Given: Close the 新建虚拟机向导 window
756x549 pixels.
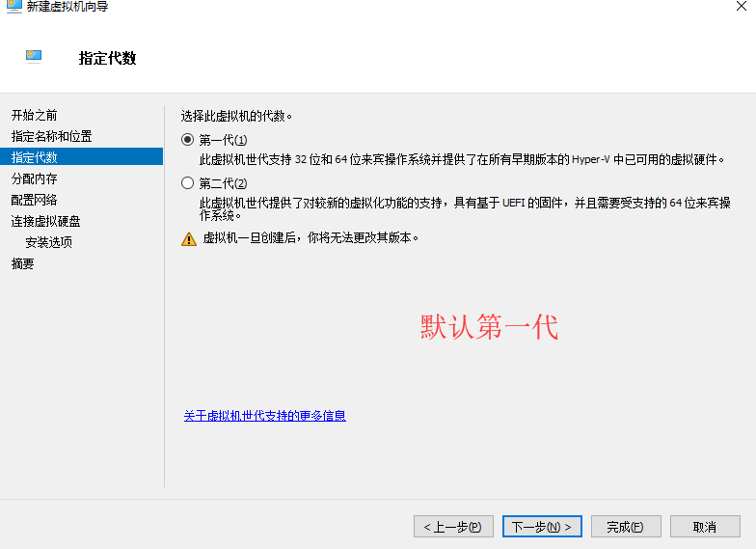Looking at the screenshot, I should 742,6.
